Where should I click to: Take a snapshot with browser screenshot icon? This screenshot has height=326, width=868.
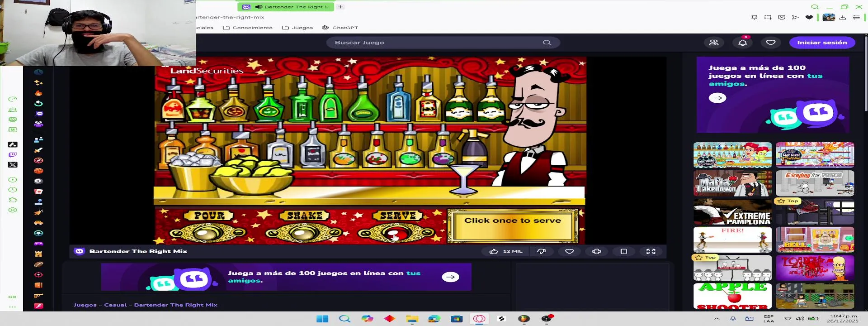[x=768, y=17]
